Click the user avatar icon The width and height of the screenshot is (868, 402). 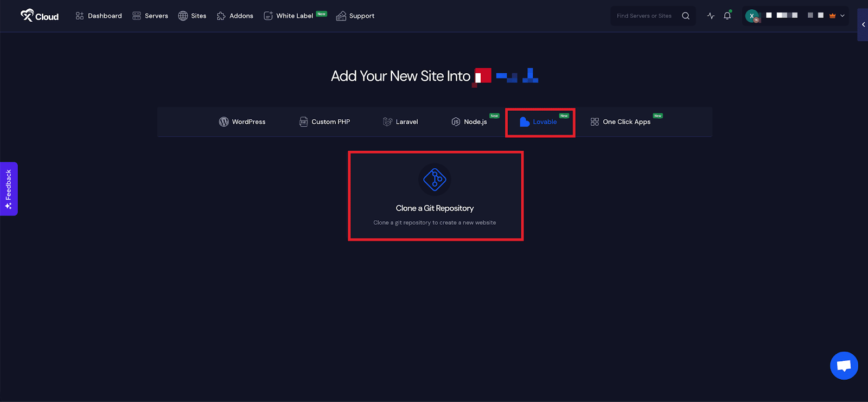pos(752,16)
